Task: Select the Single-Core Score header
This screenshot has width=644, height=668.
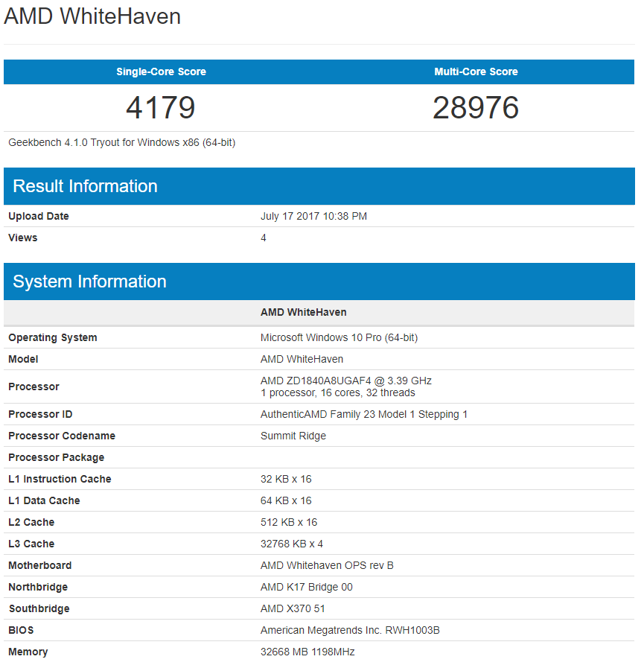Action: tap(161, 71)
